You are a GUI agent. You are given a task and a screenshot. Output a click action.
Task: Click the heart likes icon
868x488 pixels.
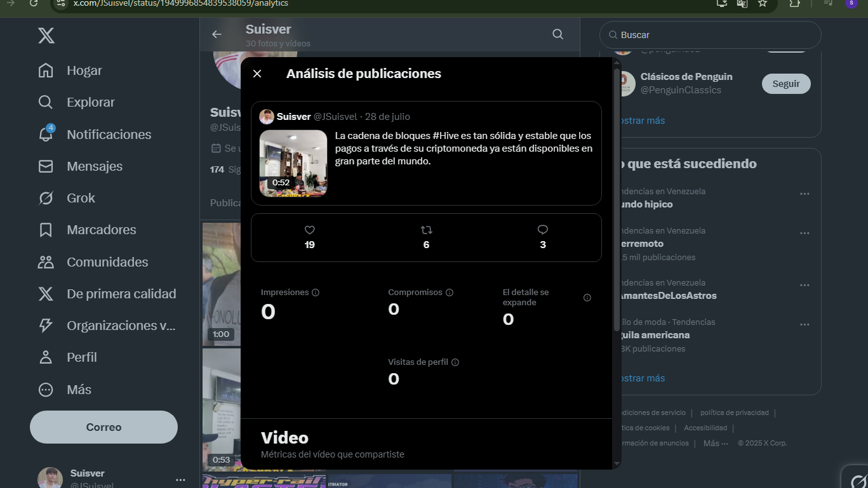click(x=310, y=230)
